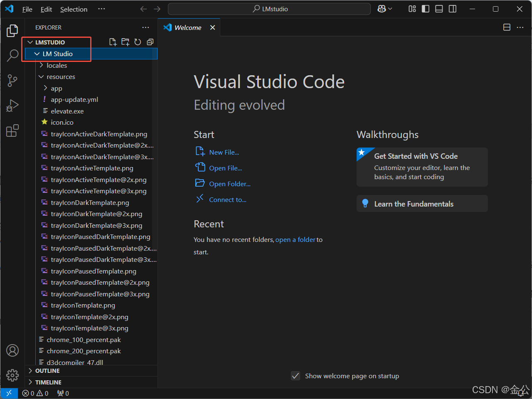
Task: Go forward with the navigation arrow
Action: pos(157,9)
